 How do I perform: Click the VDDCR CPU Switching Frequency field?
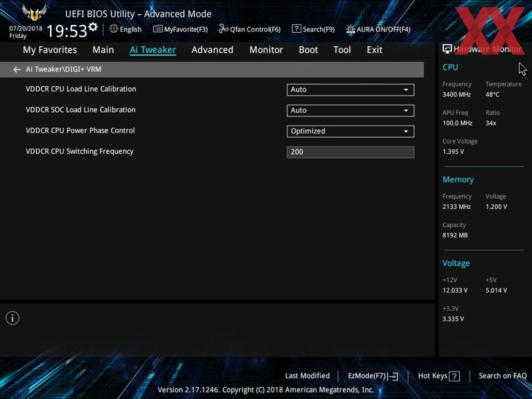[350, 152]
